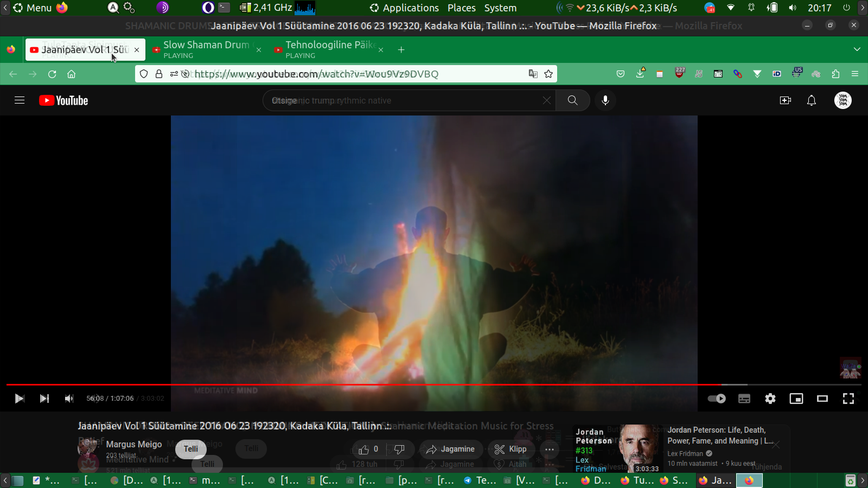Mute the video player volume
The width and height of the screenshot is (868, 488).
69,399
